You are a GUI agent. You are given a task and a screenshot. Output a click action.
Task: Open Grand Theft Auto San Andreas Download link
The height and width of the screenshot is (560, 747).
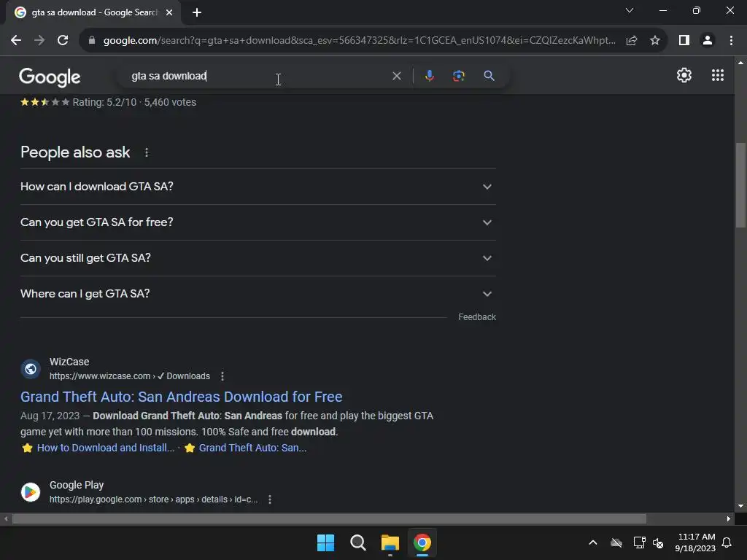click(x=182, y=397)
